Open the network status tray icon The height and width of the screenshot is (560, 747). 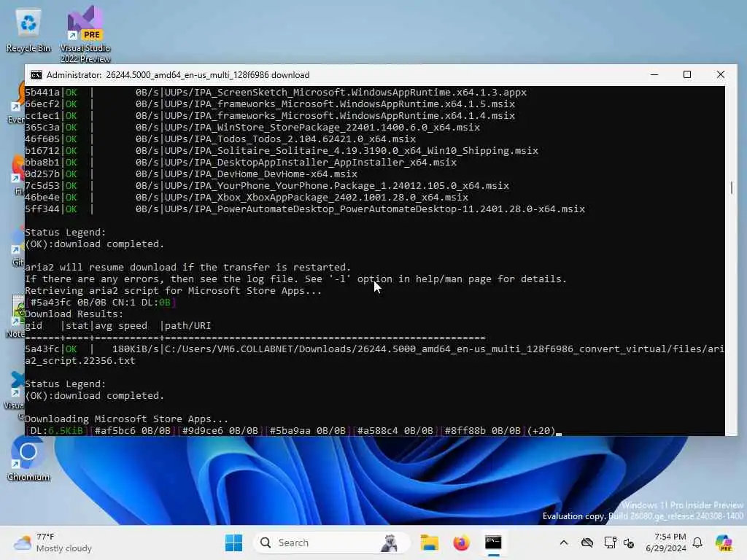tap(610, 542)
